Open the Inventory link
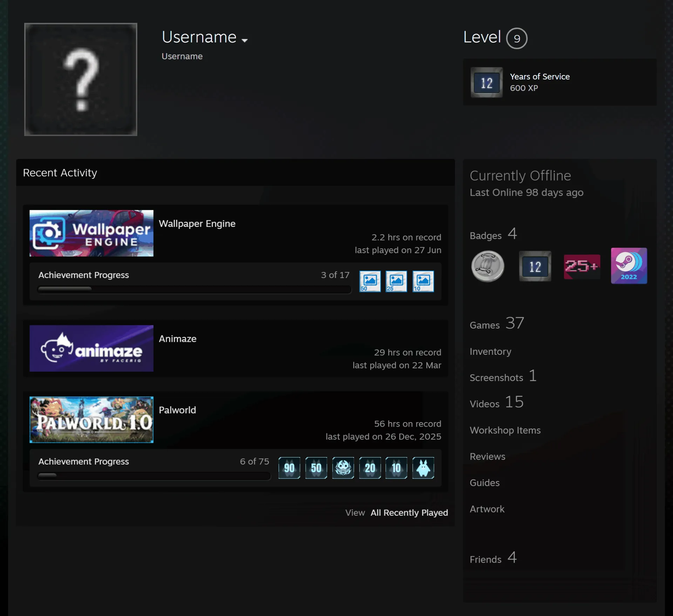This screenshot has width=673, height=616. click(490, 351)
